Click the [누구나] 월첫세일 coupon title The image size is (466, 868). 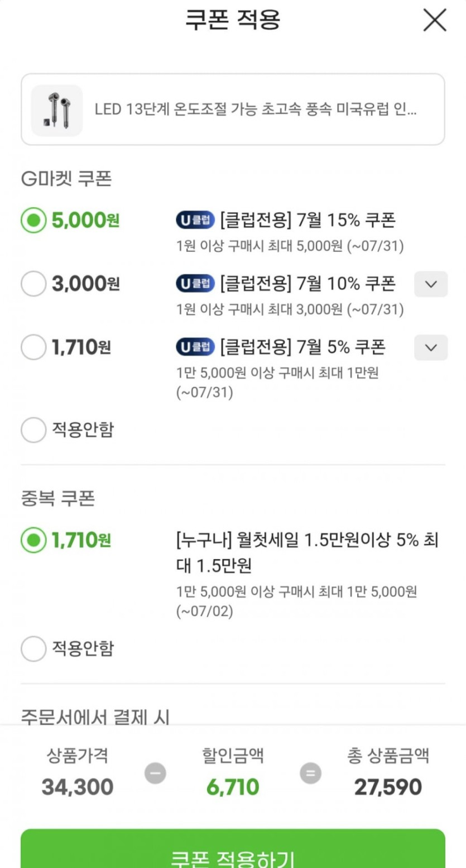click(306, 553)
